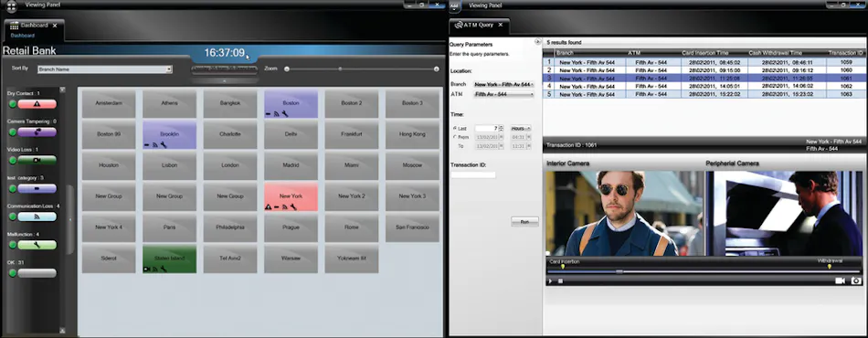Click the wrench icon on New York tile

293,206
